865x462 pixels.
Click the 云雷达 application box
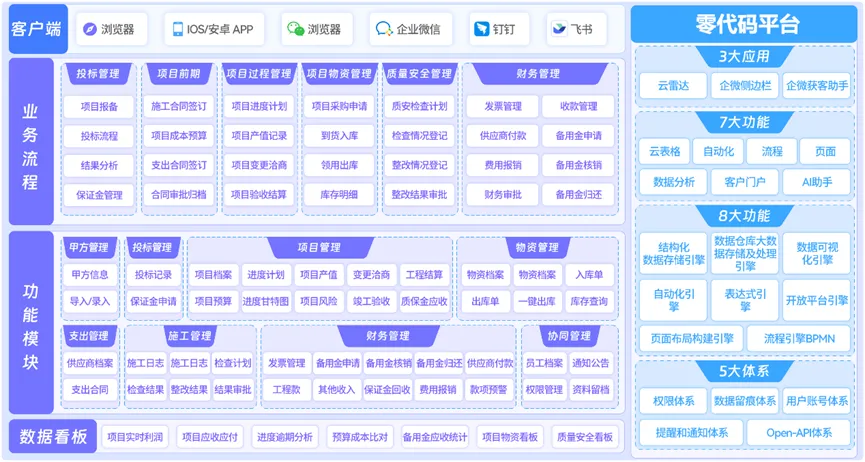click(673, 86)
